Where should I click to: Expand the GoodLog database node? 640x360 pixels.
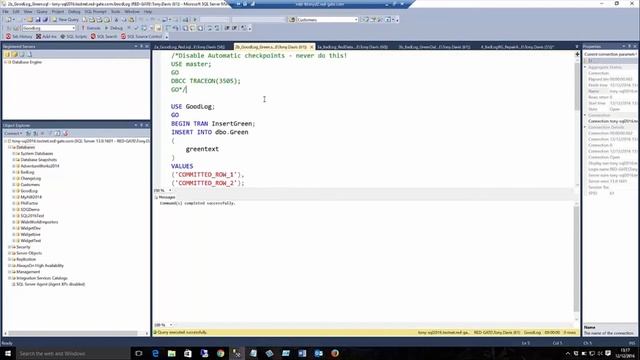pos(14,191)
